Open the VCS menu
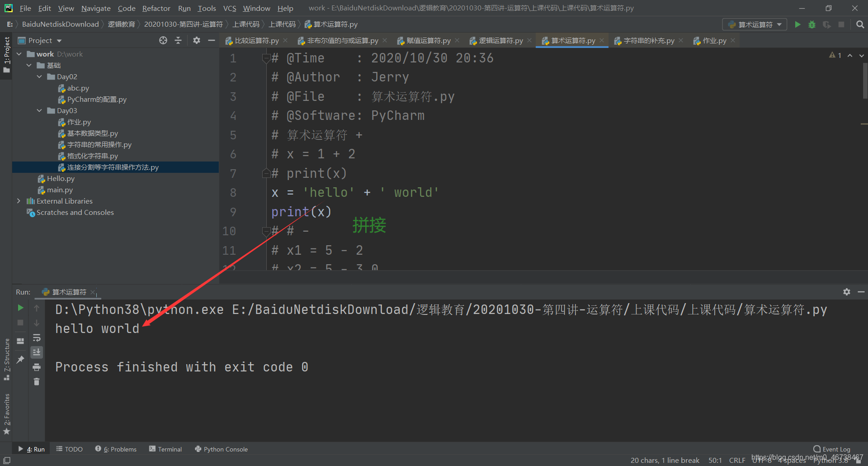Viewport: 868px width, 466px height. (x=230, y=8)
